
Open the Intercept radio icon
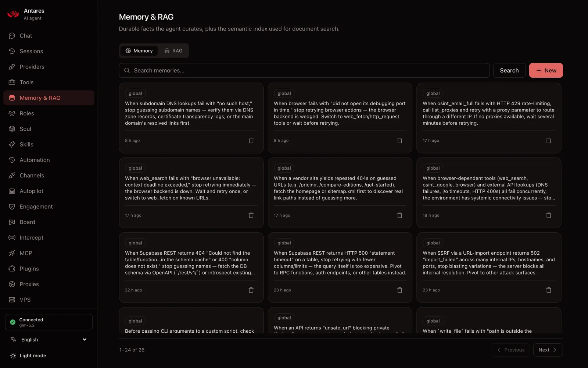pos(12,238)
